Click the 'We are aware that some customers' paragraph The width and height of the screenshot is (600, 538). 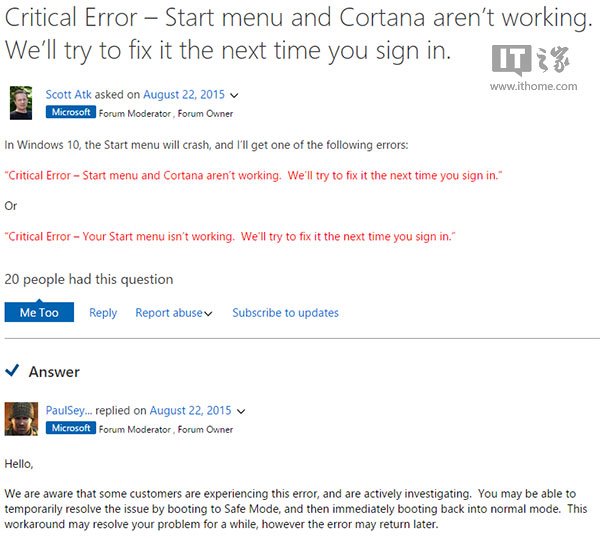(x=296, y=509)
